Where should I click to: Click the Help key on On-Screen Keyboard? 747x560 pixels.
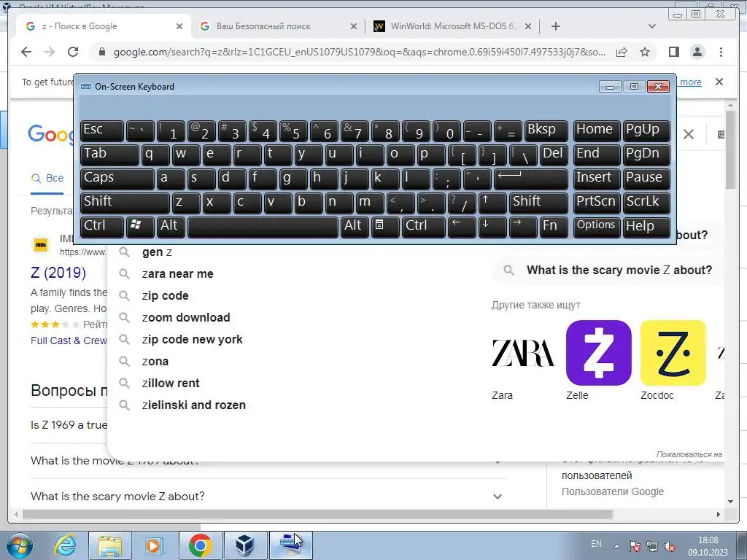pos(646,227)
